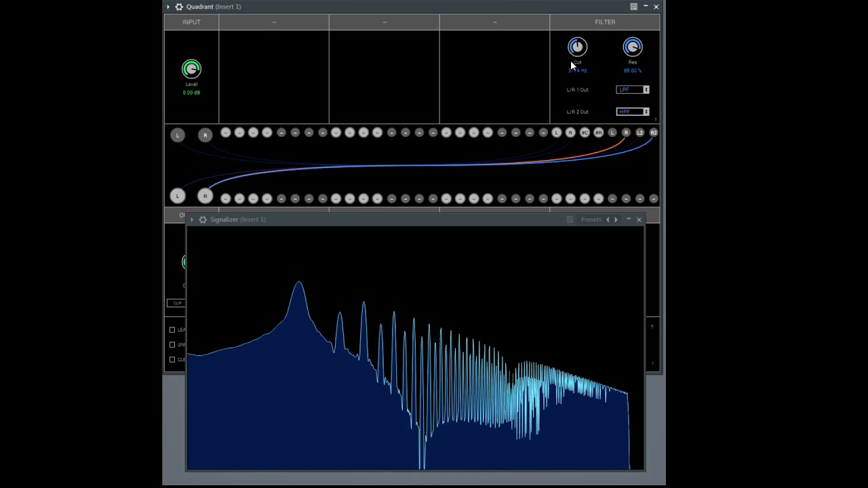Select the L2 filter output socket
Viewport: 868px width, 488px height.
[639, 133]
